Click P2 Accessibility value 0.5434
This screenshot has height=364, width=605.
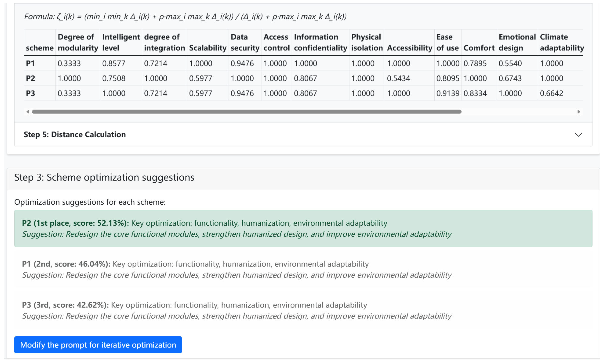tap(398, 78)
